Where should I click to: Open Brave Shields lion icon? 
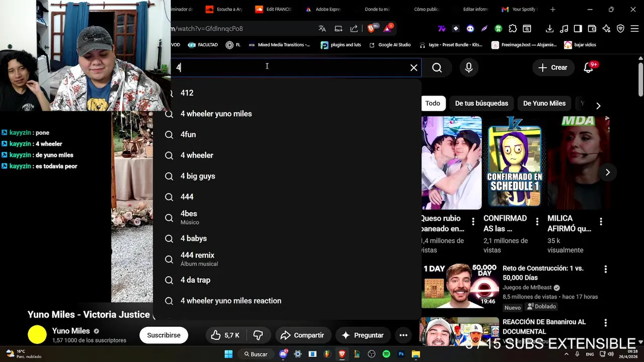[x=371, y=29]
